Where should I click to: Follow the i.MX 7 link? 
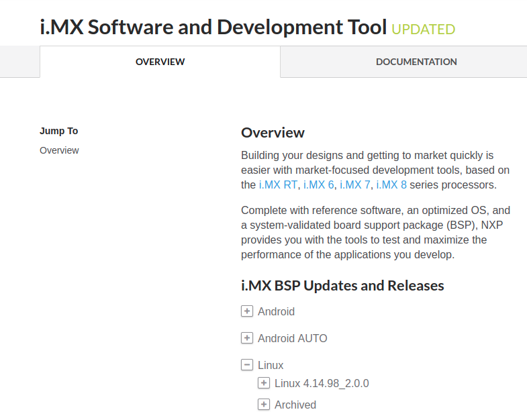[354, 185]
